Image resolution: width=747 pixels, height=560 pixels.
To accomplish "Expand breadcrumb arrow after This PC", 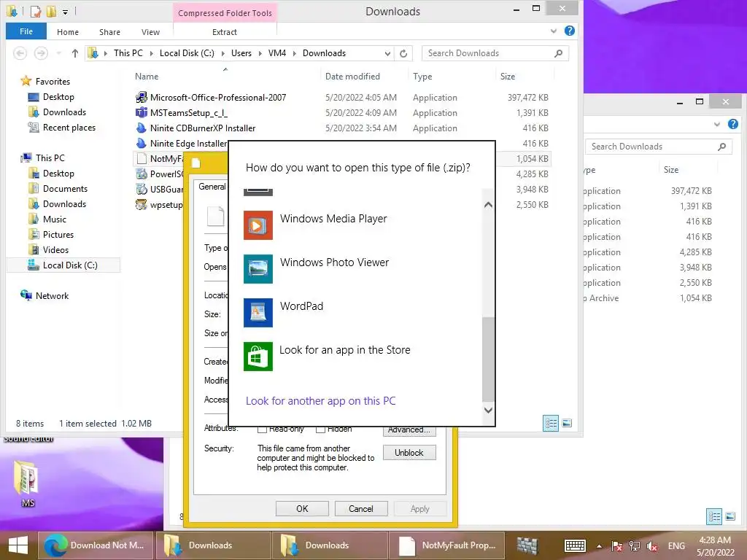I will tap(151, 53).
